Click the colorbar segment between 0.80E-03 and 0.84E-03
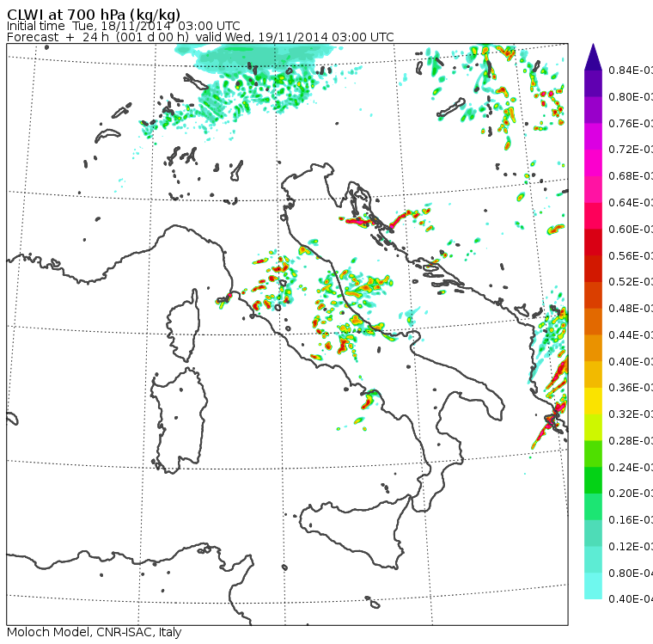Viewport: 653px width, 644px height. 593,83
